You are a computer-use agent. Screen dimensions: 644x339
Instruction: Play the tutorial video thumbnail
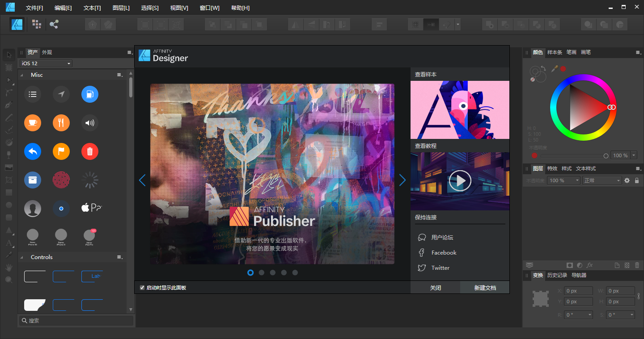pos(460,181)
